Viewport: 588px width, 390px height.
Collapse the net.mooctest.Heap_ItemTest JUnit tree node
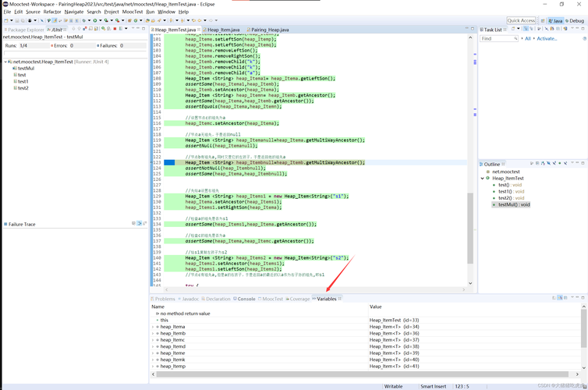tap(5, 62)
